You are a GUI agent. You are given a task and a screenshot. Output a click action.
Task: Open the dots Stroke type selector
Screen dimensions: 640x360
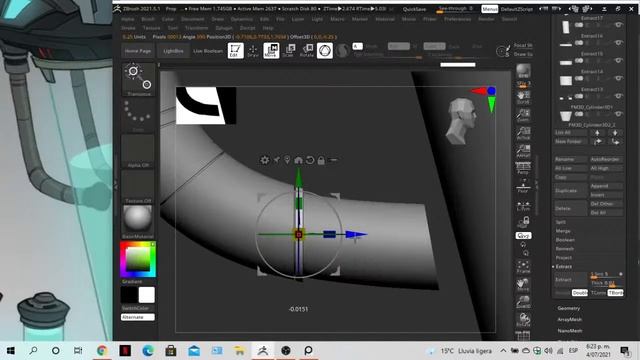pyautogui.click(x=138, y=115)
